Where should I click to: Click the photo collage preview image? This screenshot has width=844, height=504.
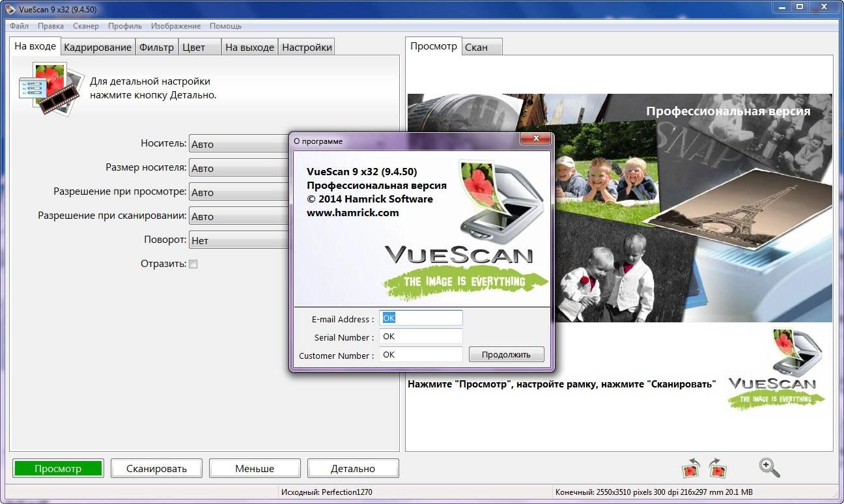[619, 208]
